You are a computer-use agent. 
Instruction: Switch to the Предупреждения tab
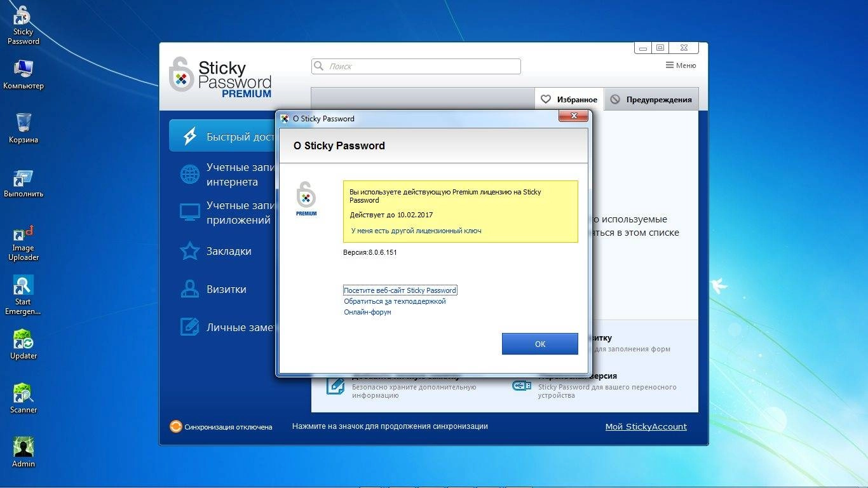click(651, 99)
